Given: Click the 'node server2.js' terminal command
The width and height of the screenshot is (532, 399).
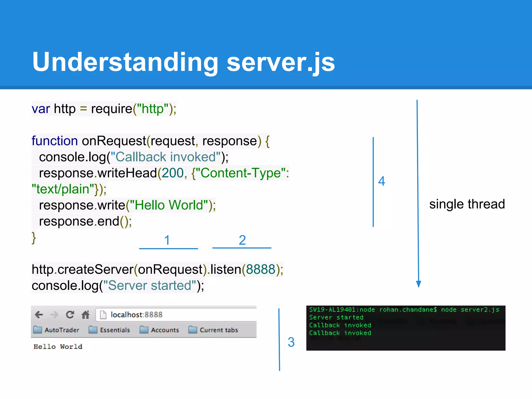Looking at the screenshot, I should (470, 310).
